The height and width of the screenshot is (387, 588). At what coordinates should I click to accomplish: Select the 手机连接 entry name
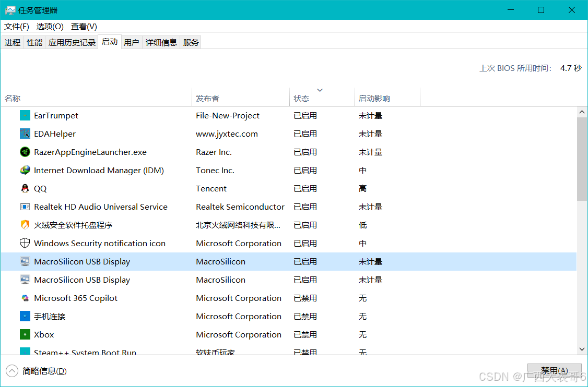[x=50, y=317]
